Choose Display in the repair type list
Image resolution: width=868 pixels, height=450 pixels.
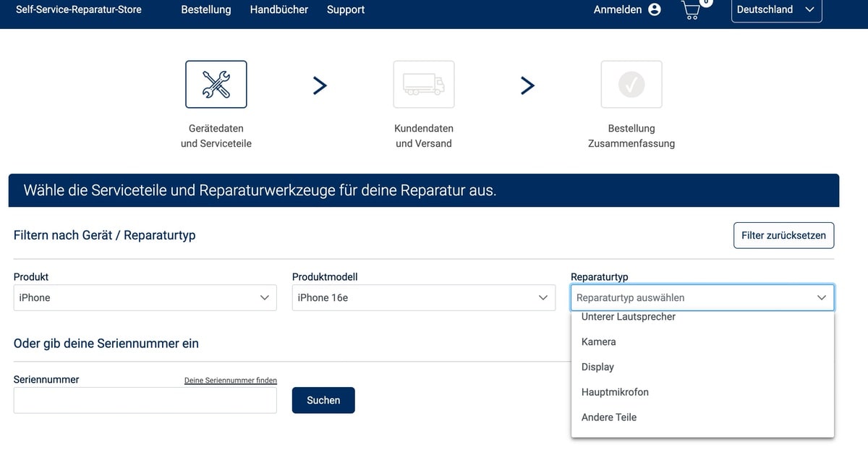(x=597, y=367)
